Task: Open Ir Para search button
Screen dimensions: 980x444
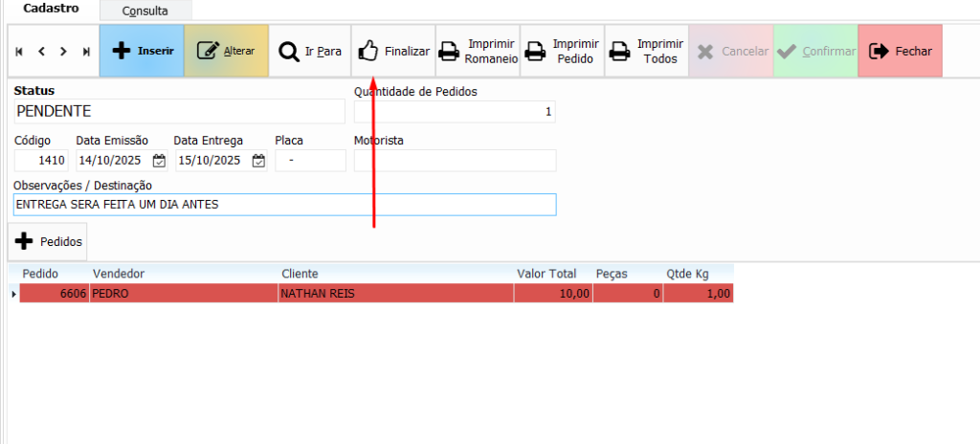Action: (x=309, y=52)
